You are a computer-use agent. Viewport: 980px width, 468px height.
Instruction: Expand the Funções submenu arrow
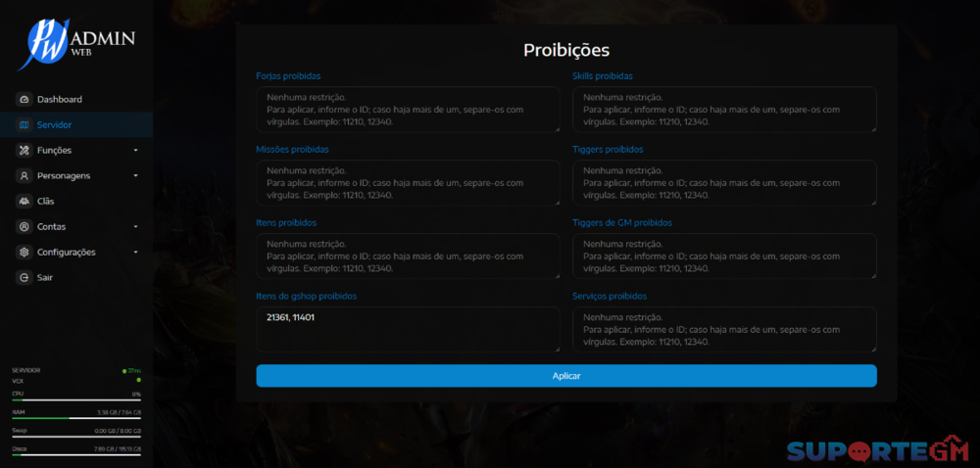tap(135, 151)
